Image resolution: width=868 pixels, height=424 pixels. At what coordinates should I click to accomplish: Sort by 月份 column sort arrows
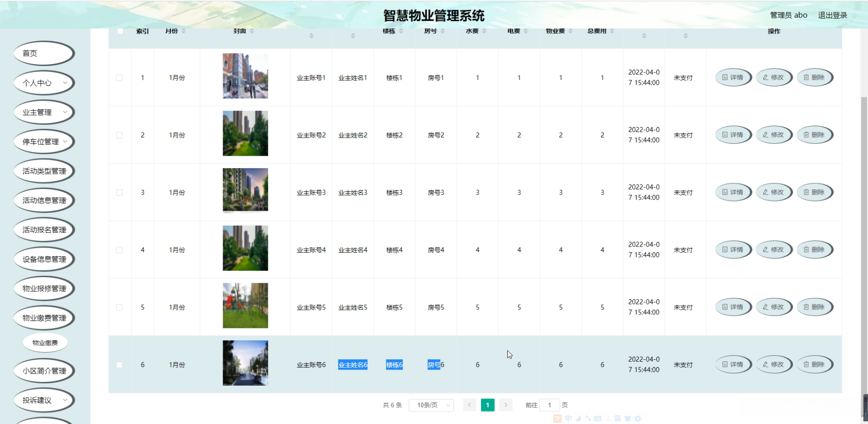pyautogui.click(x=183, y=31)
